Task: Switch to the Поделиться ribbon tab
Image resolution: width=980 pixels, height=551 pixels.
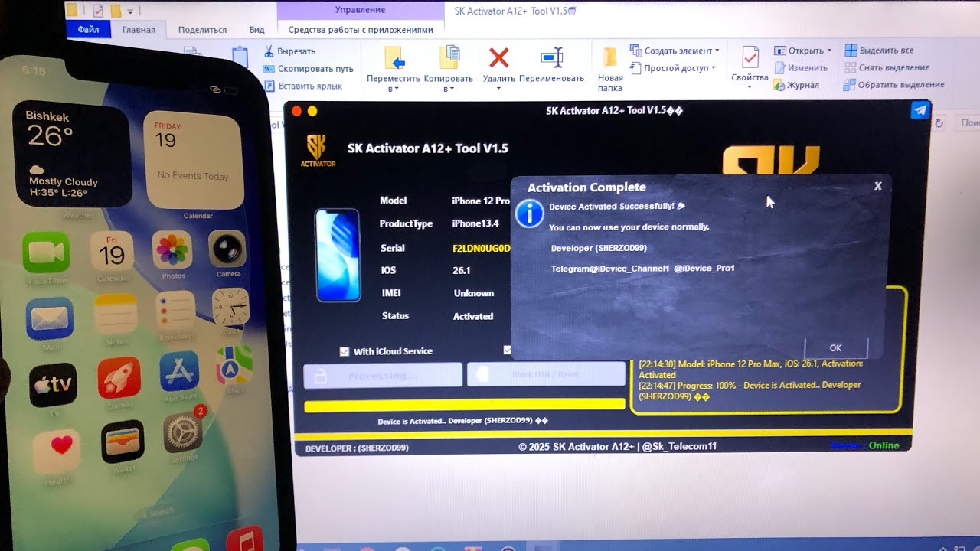Action: point(202,30)
